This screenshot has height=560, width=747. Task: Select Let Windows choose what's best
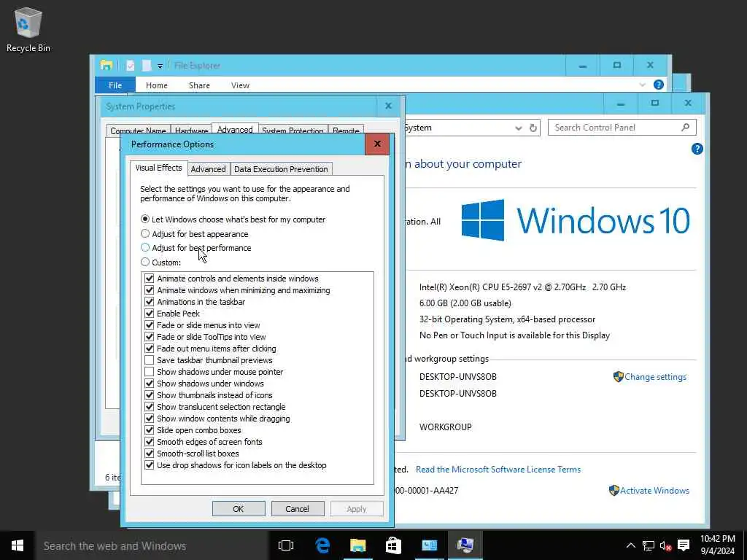pos(233,219)
